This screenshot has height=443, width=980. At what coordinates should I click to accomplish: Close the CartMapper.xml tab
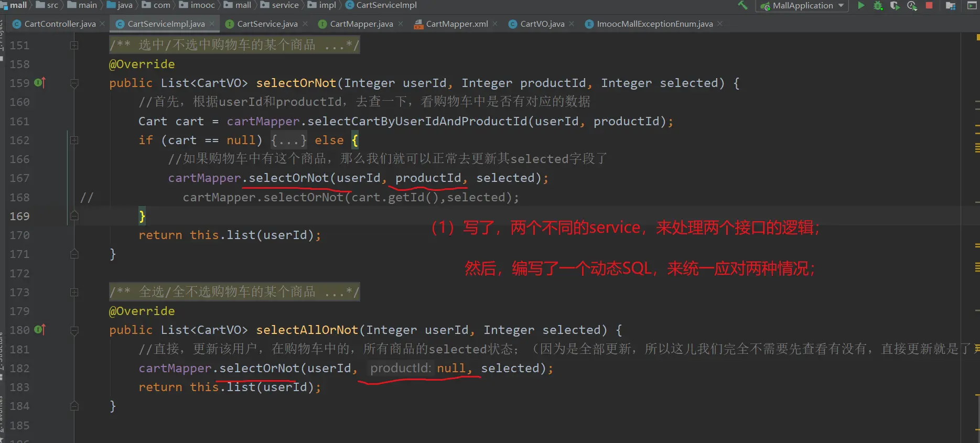point(495,24)
